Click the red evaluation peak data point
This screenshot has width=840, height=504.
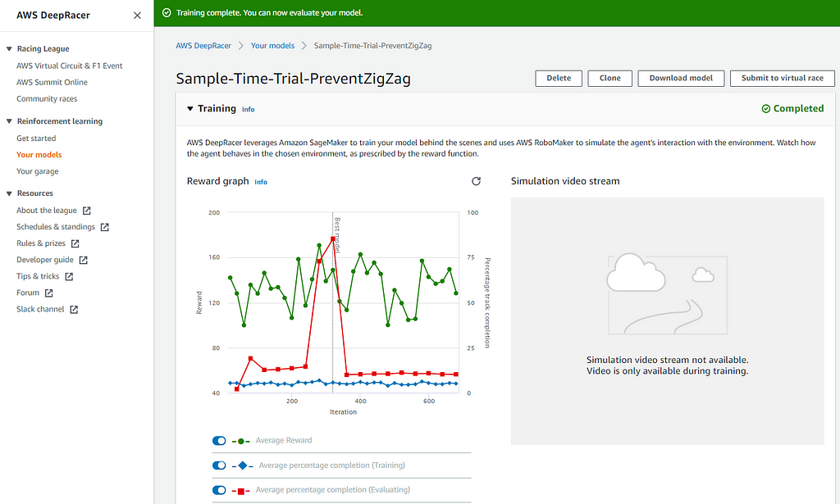click(x=333, y=239)
